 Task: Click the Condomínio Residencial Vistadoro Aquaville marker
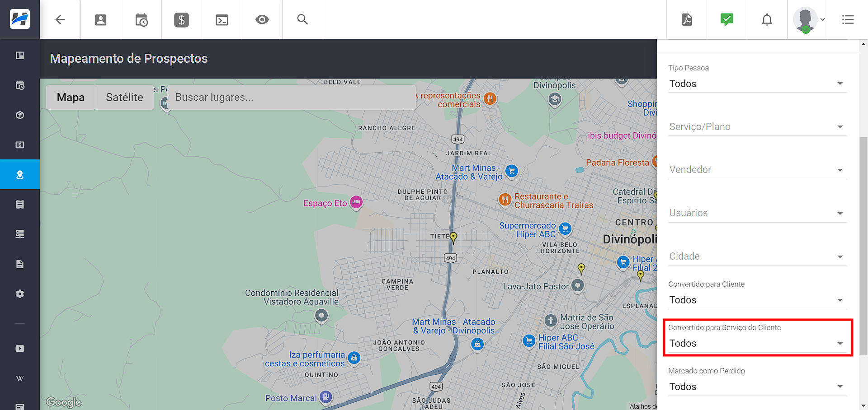tap(321, 315)
